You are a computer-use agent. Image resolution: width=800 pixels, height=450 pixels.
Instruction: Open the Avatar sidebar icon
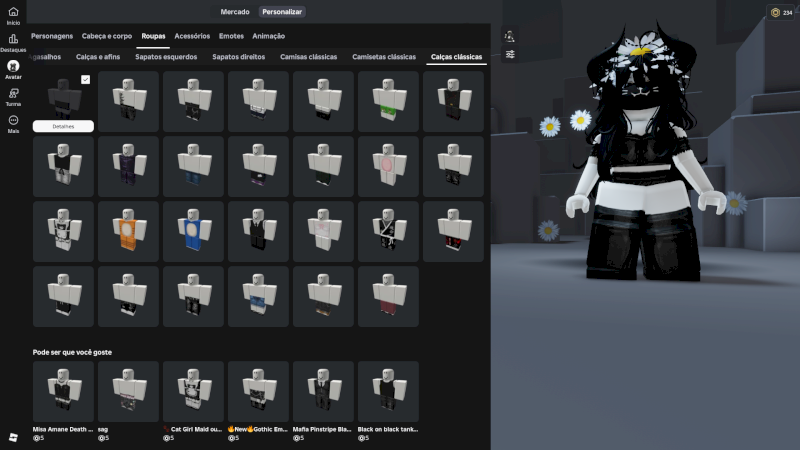point(13,66)
